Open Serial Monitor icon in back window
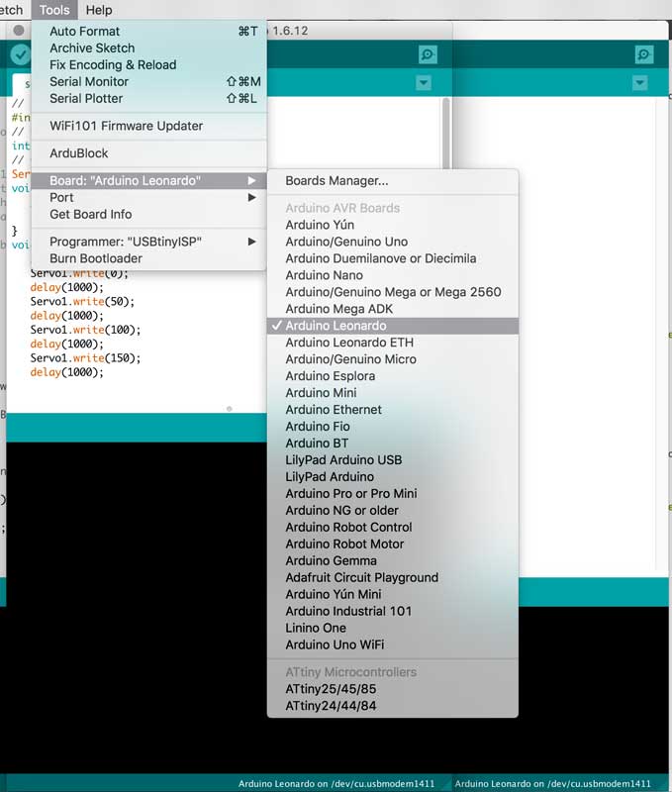This screenshot has height=792, width=672. coord(643,54)
